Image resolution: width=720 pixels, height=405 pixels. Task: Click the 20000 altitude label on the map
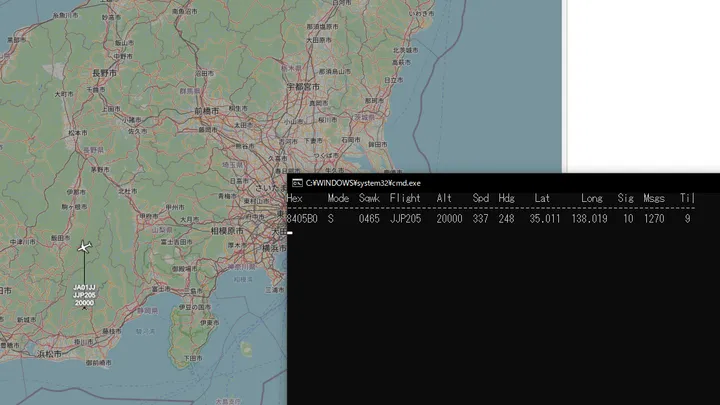(84, 303)
